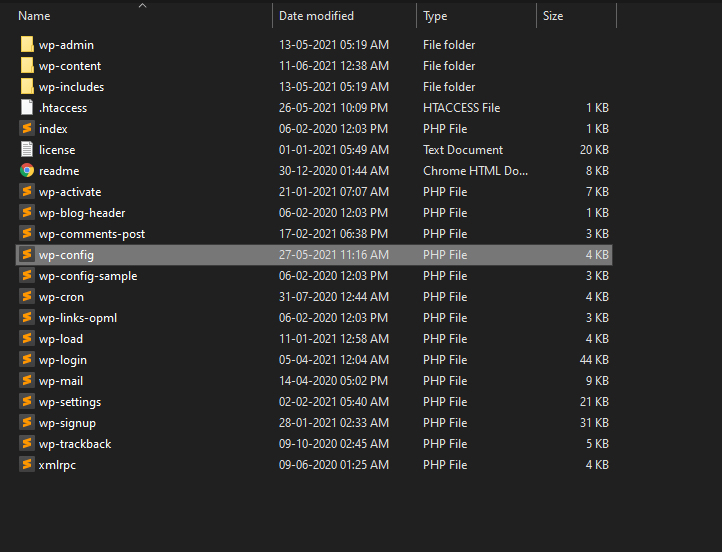Click the wp-links-opml file icon

coord(27,318)
